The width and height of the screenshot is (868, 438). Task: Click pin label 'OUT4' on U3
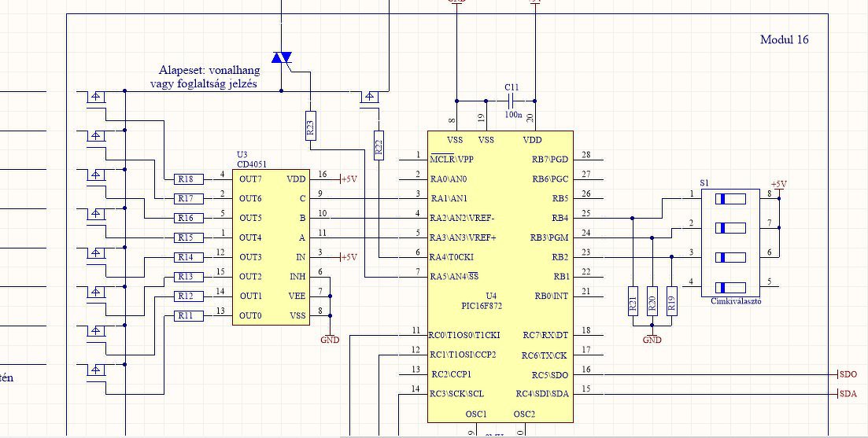click(x=250, y=237)
